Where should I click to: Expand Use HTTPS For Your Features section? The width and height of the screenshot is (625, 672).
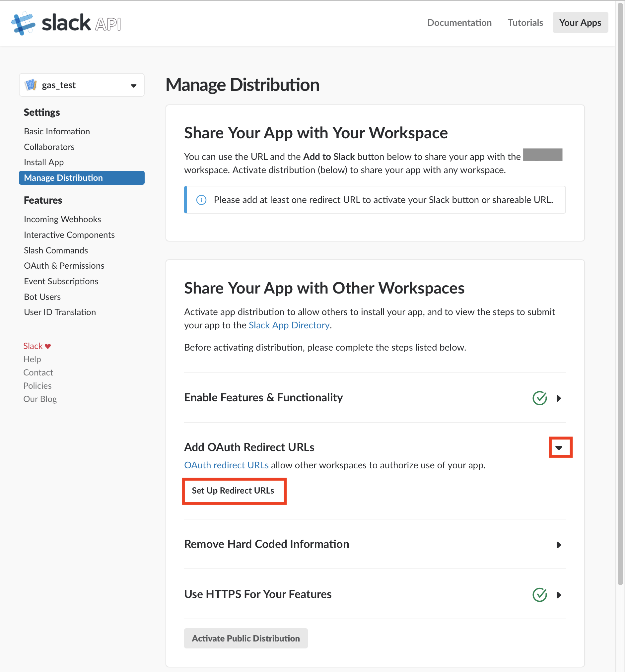tap(558, 595)
